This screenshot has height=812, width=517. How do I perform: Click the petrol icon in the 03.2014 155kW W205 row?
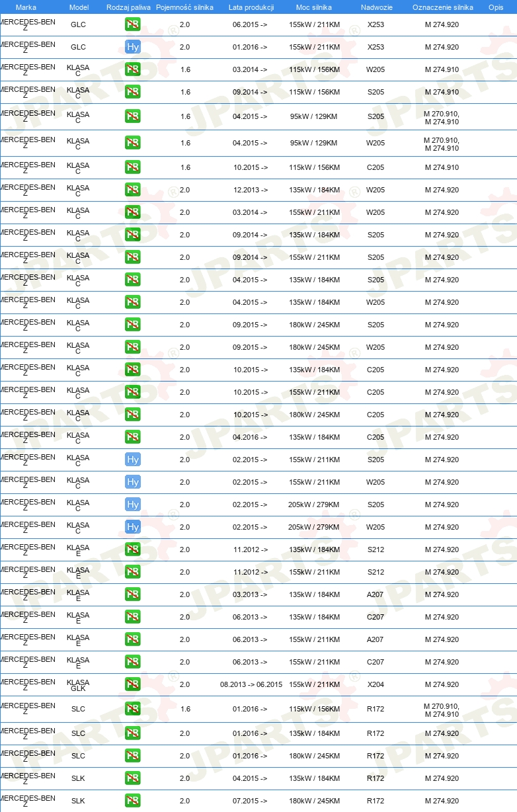(x=132, y=213)
